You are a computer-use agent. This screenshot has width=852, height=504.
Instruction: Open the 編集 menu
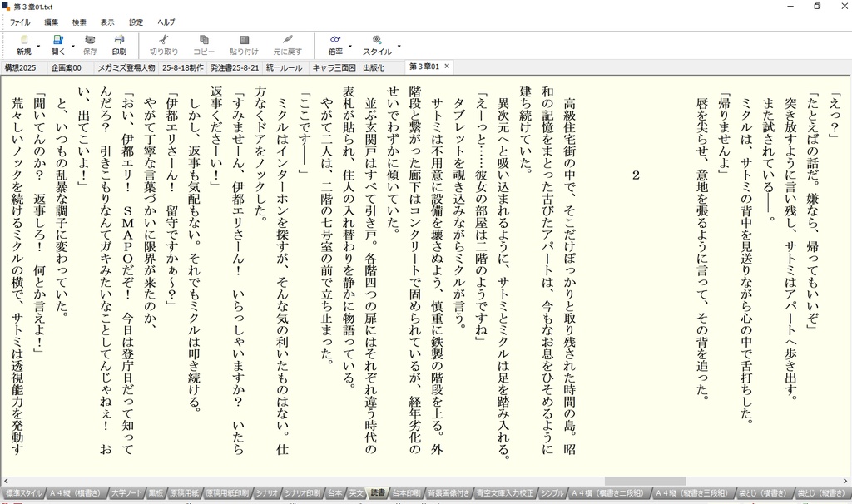51,22
